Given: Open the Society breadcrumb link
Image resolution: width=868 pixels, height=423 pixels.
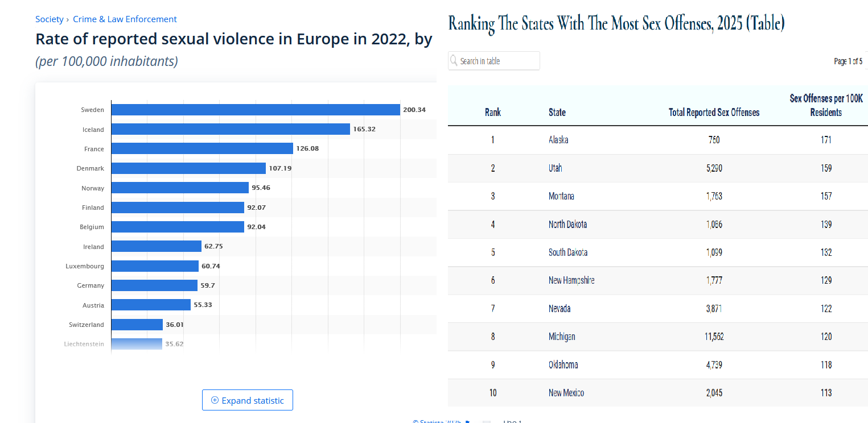Looking at the screenshot, I should 50,19.
